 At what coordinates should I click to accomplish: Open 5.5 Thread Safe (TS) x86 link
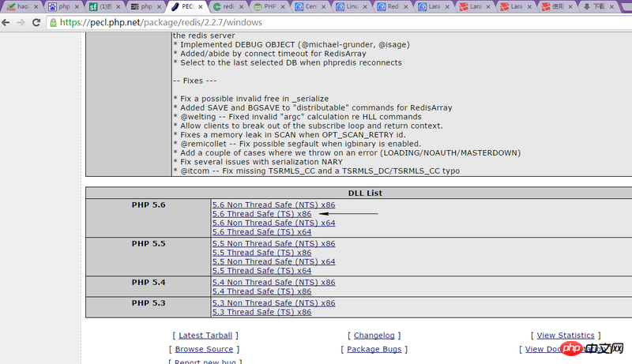click(x=262, y=253)
